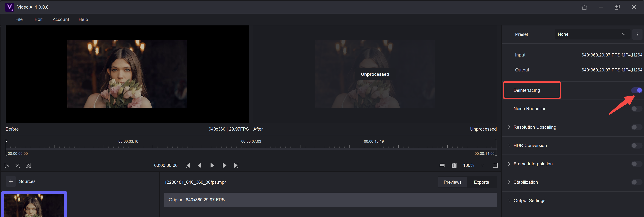Viewport: 644px width, 217px height.
Task: Click the trim start scissors icon
Action: click(x=7, y=165)
